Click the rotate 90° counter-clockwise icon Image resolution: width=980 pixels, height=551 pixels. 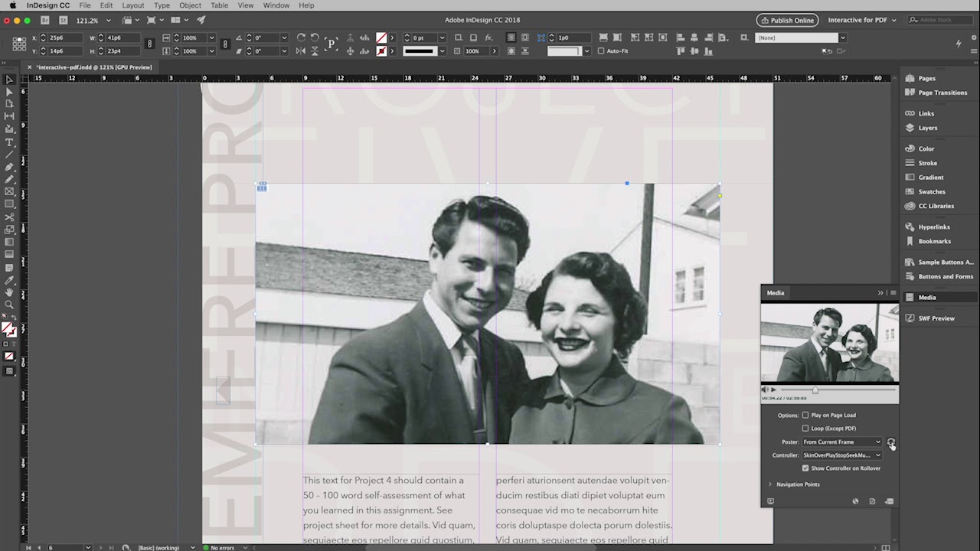pos(315,37)
